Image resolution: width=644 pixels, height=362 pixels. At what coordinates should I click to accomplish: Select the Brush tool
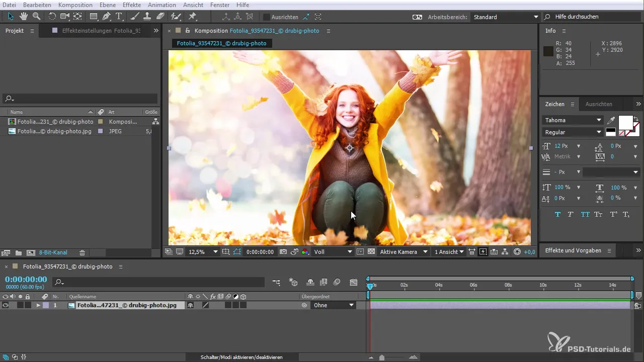pyautogui.click(x=135, y=17)
